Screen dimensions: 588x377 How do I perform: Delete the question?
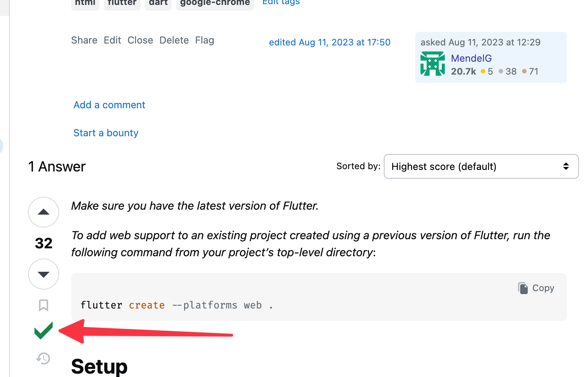tap(174, 40)
